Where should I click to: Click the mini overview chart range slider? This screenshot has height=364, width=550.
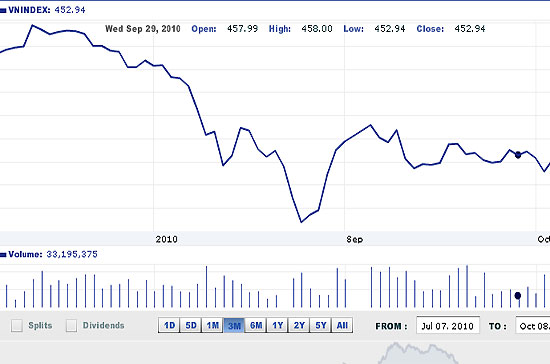[417, 353]
